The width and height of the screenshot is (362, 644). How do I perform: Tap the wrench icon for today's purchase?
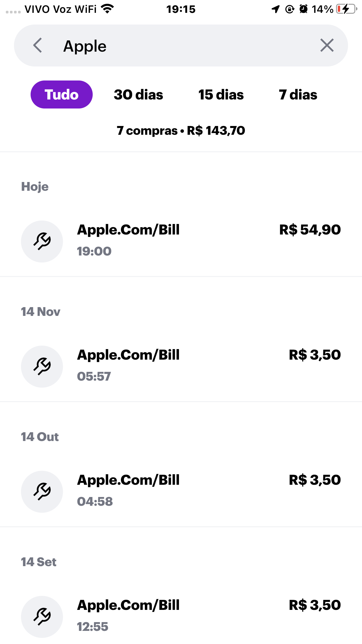point(42,241)
